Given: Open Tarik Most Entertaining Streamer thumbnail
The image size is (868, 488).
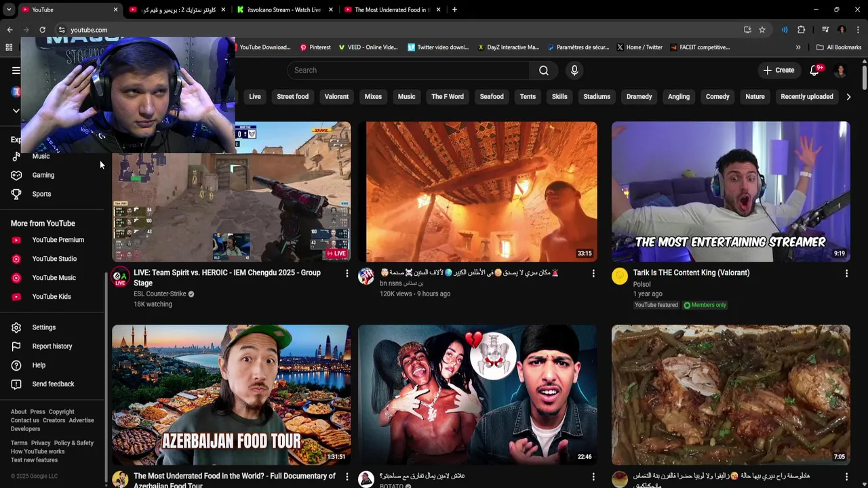Looking at the screenshot, I should coord(730,192).
